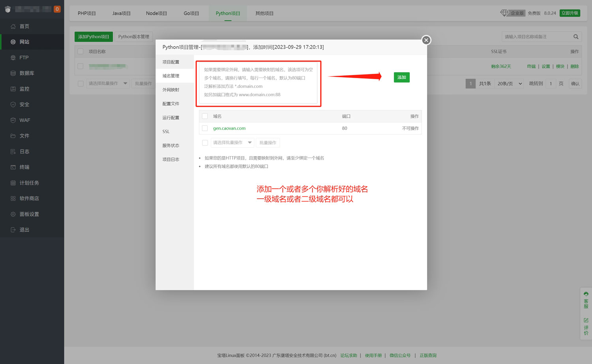Open the SSL section in the modal

tap(166, 131)
